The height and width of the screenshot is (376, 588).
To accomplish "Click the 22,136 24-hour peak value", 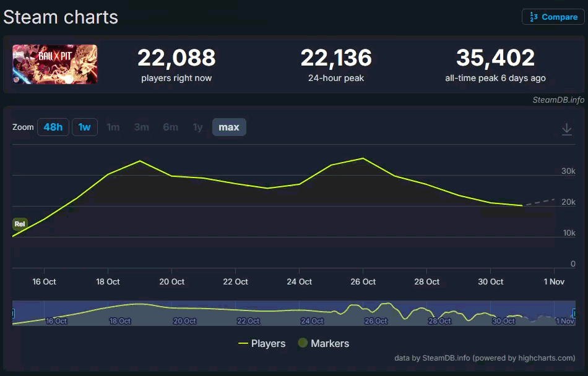I will [336, 58].
